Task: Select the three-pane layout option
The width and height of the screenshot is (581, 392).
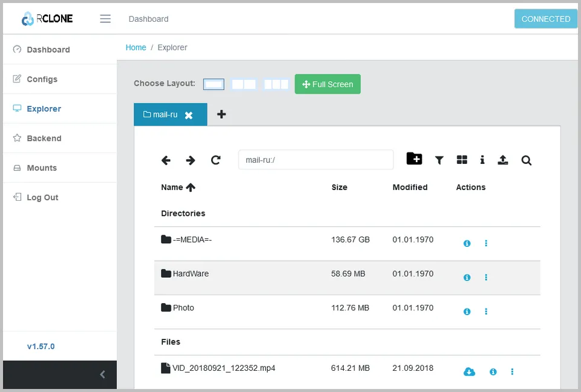Action: pyautogui.click(x=276, y=84)
